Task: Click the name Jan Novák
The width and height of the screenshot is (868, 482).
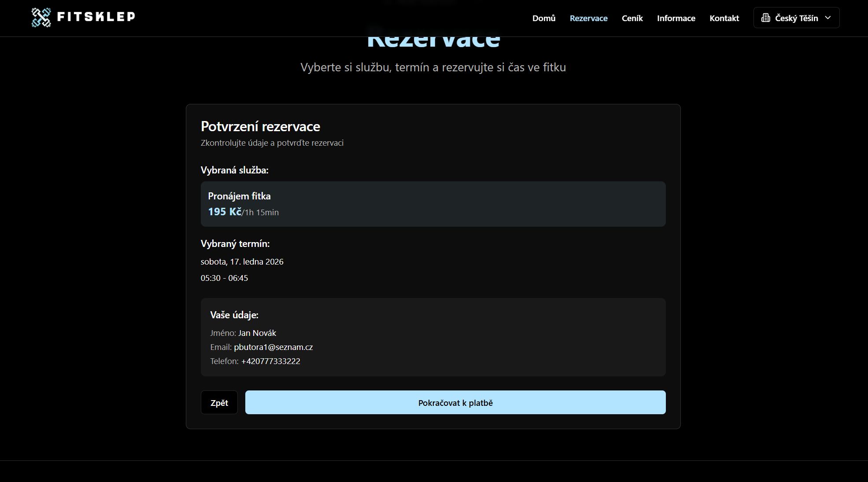Action: [x=257, y=333]
